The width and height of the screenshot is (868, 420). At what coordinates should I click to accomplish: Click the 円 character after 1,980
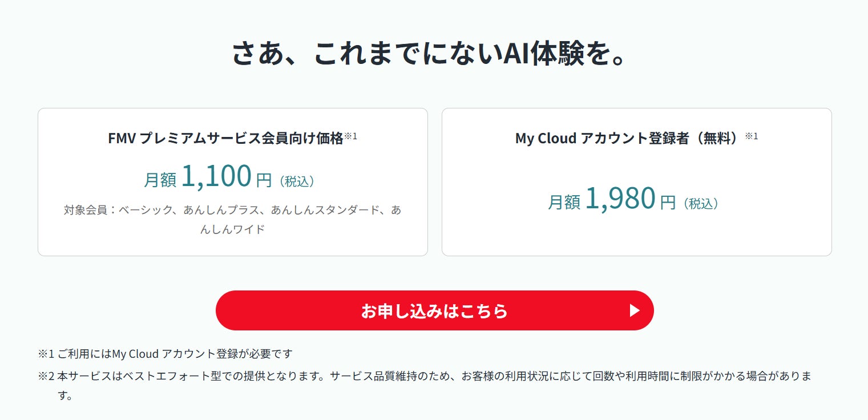pos(668,202)
